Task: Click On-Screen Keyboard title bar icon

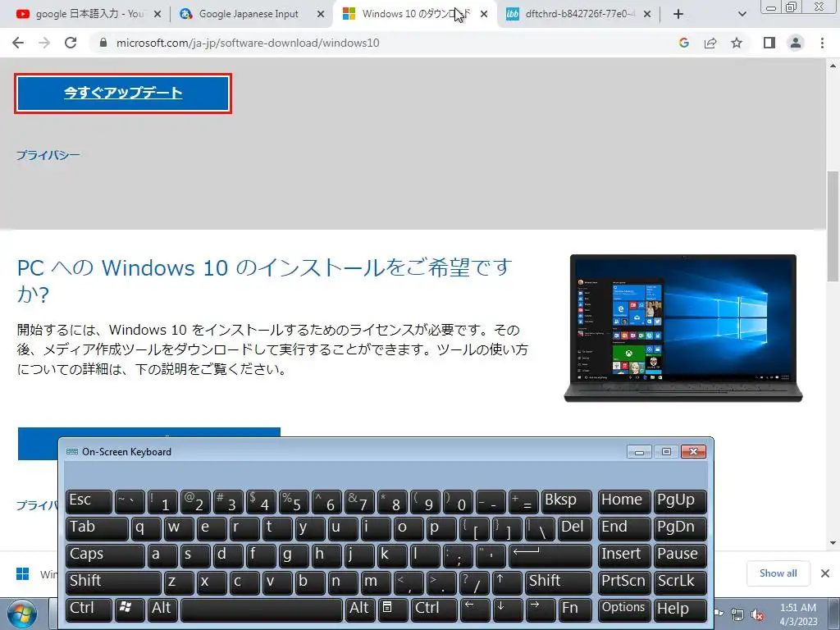Action: [x=72, y=452]
